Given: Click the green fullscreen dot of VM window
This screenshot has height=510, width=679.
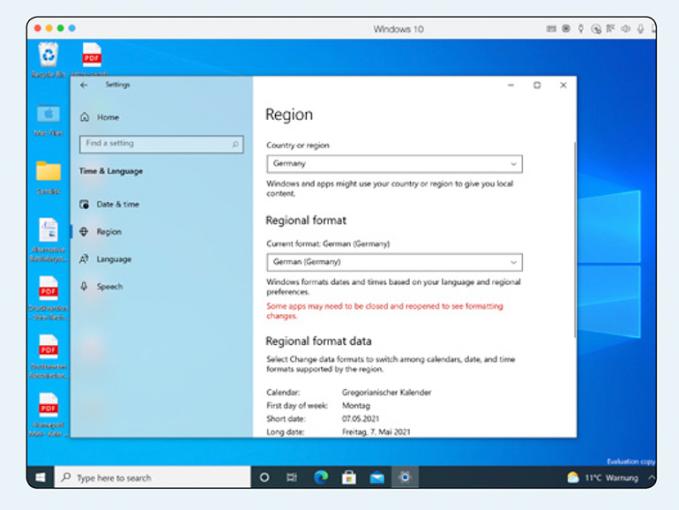Looking at the screenshot, I should coord(61,28).
